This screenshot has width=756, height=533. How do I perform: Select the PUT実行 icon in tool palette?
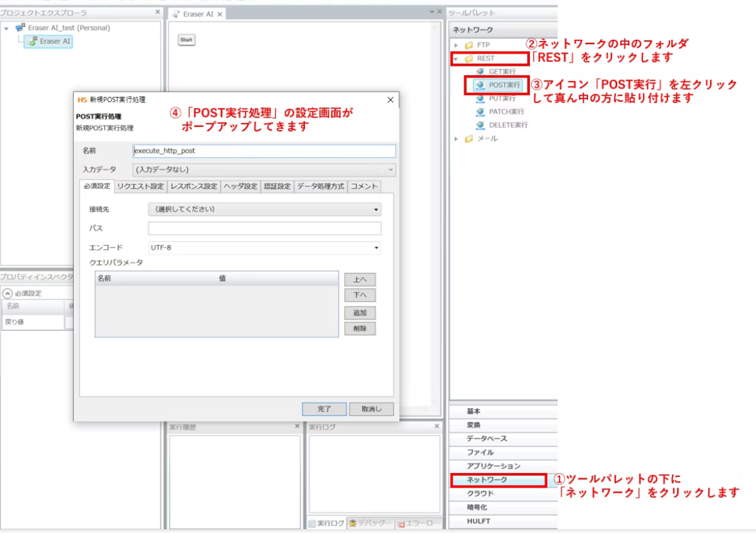(480, 99)
